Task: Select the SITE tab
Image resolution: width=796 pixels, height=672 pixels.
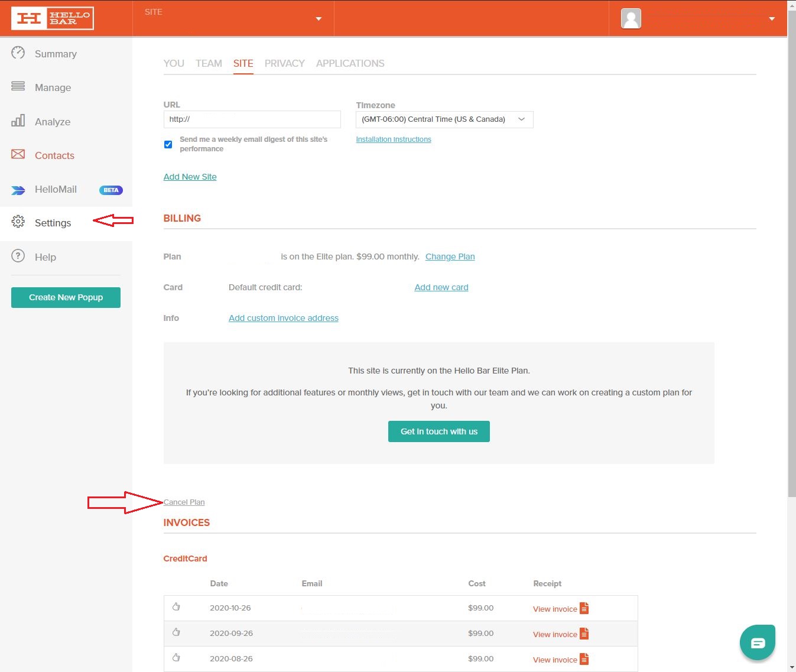Action: (243, 63)
